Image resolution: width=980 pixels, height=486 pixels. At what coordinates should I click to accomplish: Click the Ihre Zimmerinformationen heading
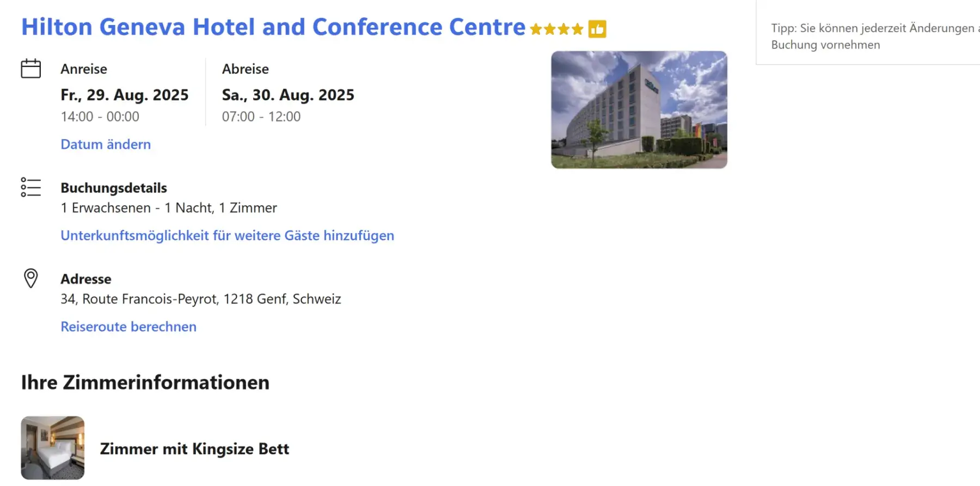click(x=145, y=382)
